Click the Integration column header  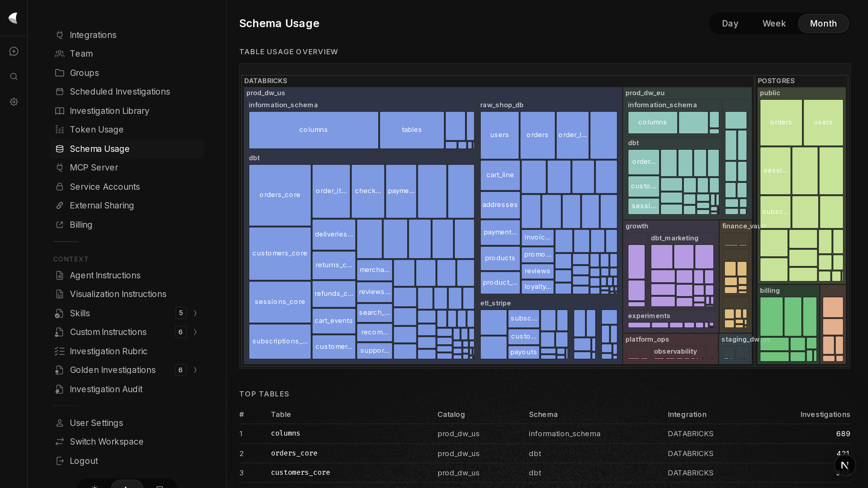pyautogui.click(x=687, y=414)
